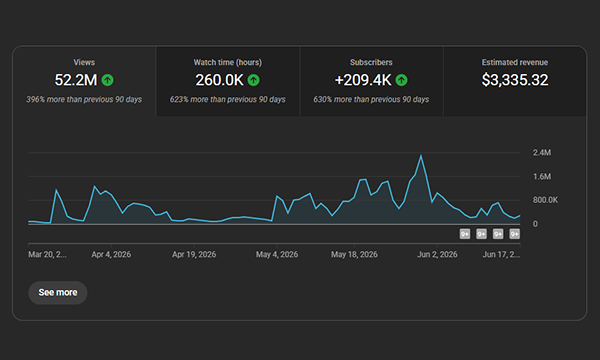The width and height of the screenshot is (600, 360).
Task: Click the May 18, 2026 axis label
Action: coord(354,254)
